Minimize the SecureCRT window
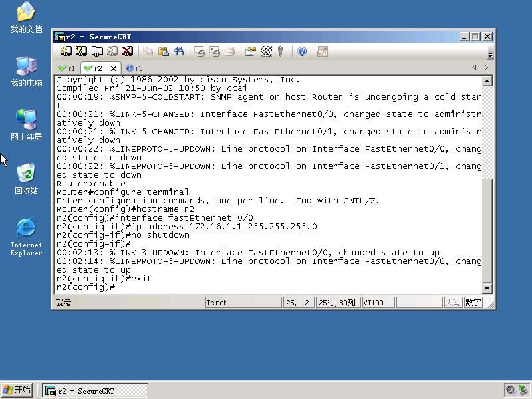 464,37
